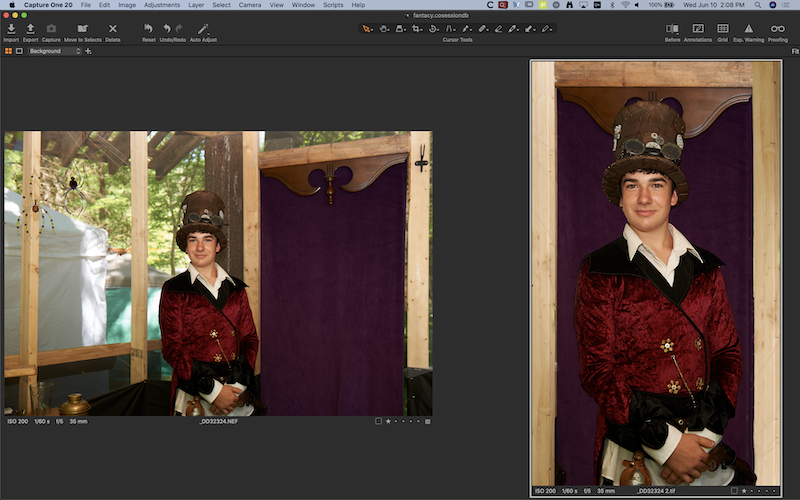Click the Wed Jun 10 2:08 PM clock
The height and width of the screenshot is (500, 800).
point(714,5)
